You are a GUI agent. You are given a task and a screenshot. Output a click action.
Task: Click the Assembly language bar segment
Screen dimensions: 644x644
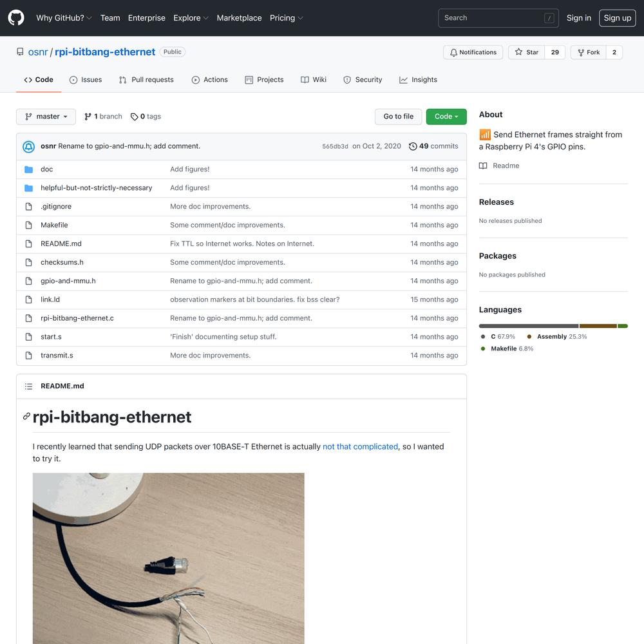pyautogui.click(x=598, y=326)
